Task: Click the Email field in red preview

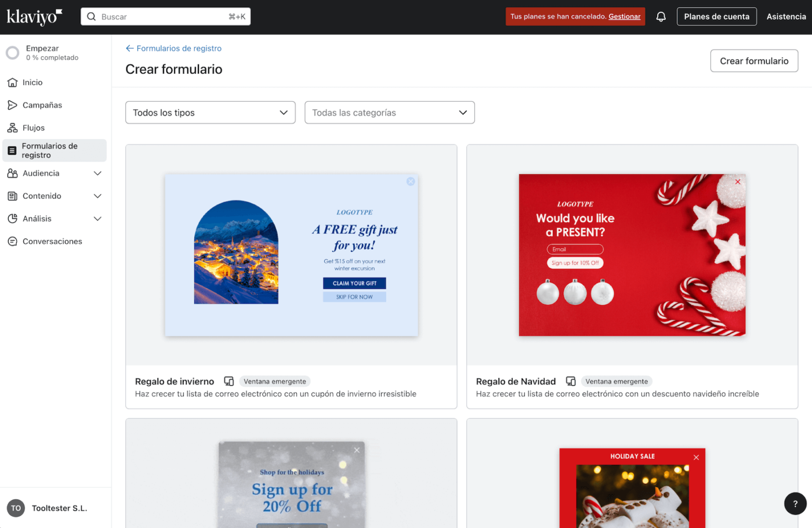Action: coord(575,249)
